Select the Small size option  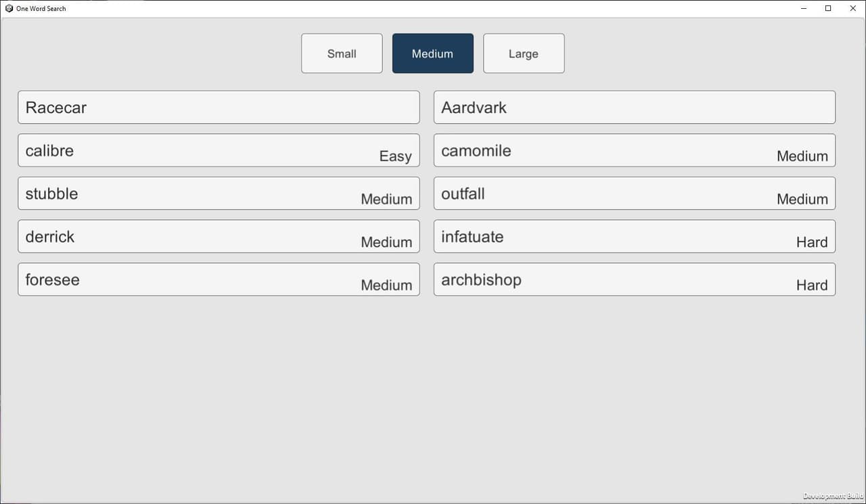[x=342, y=53]
